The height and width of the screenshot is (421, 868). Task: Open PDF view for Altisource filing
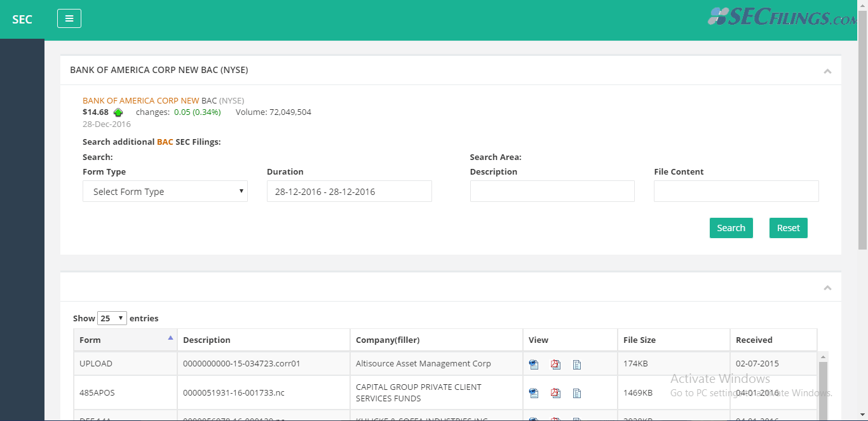[555, 364]
